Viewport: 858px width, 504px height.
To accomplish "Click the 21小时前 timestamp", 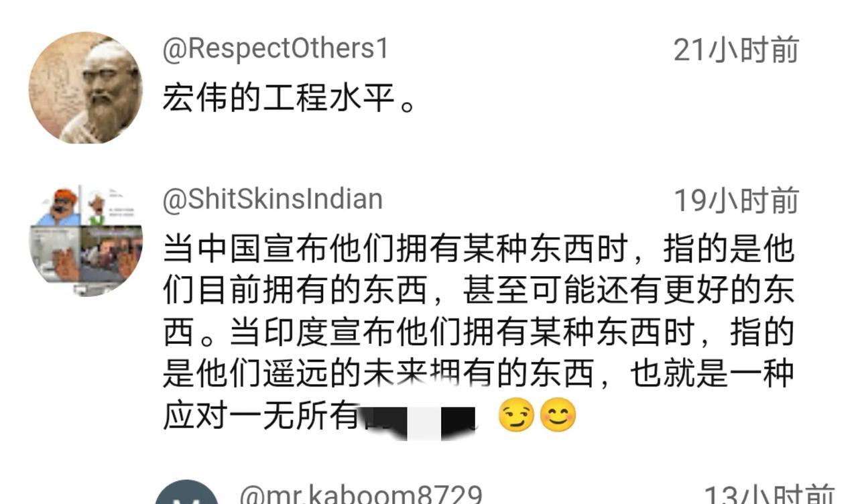I will point(736,50).
